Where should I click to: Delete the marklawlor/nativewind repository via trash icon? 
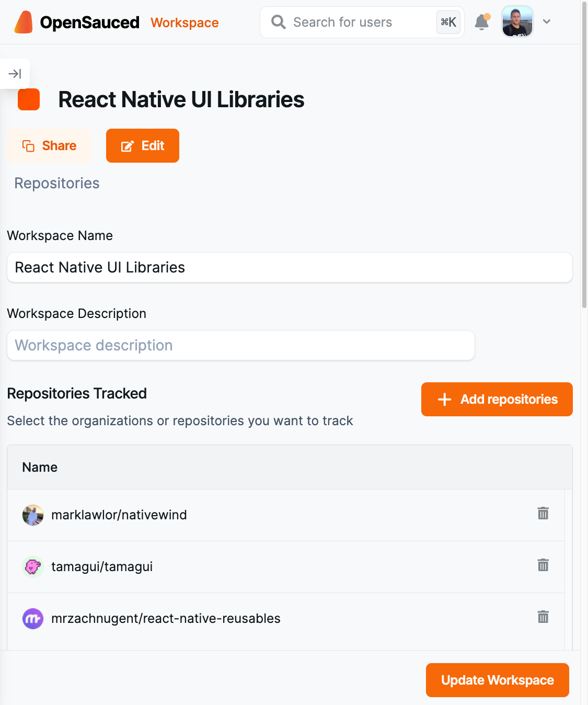[x=543, y=514]
